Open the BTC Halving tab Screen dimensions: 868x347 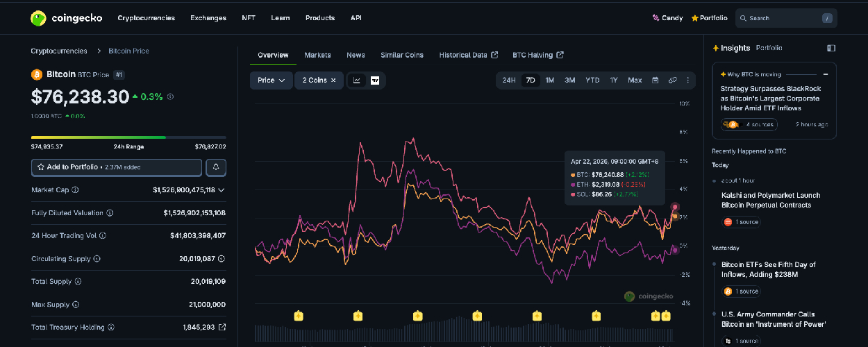pyautogui.click(x=537, y=55)
